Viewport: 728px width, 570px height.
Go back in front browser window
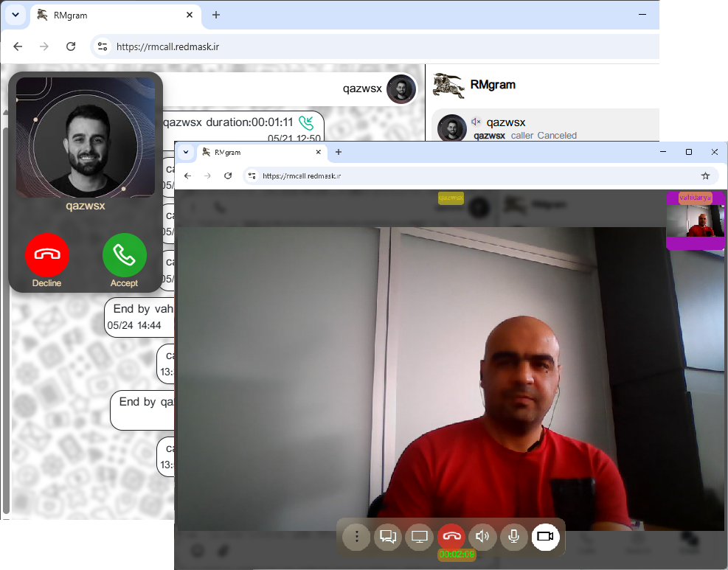pyautogui.click(x=187, y=176)
